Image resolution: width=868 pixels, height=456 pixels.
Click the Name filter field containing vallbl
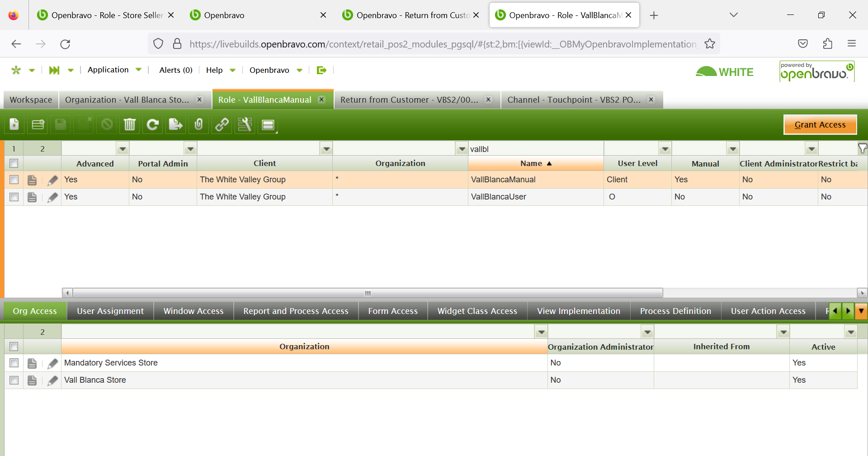(535, 149)
